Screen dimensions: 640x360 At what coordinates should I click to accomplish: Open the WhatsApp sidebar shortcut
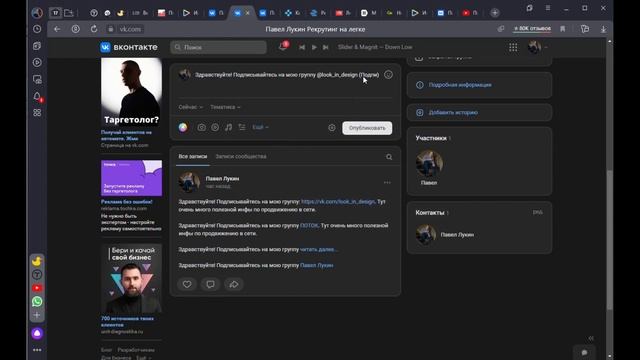coord(37,302)
